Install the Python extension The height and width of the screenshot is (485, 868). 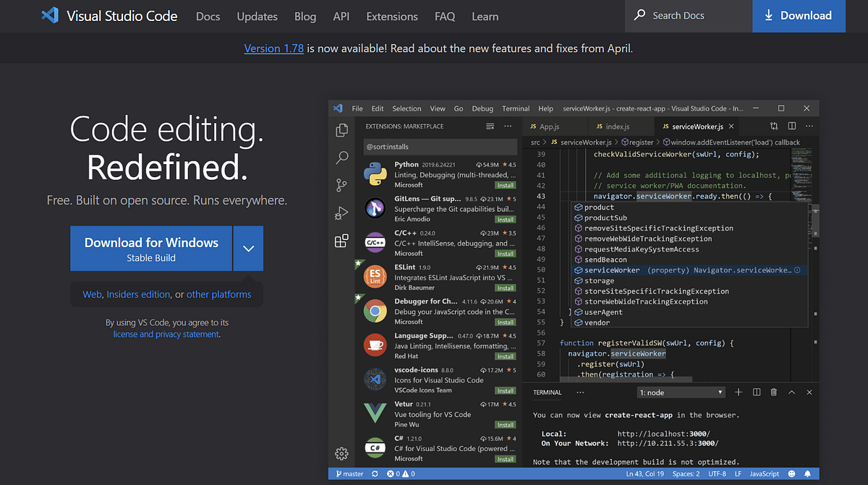click(x=504, y=185)
